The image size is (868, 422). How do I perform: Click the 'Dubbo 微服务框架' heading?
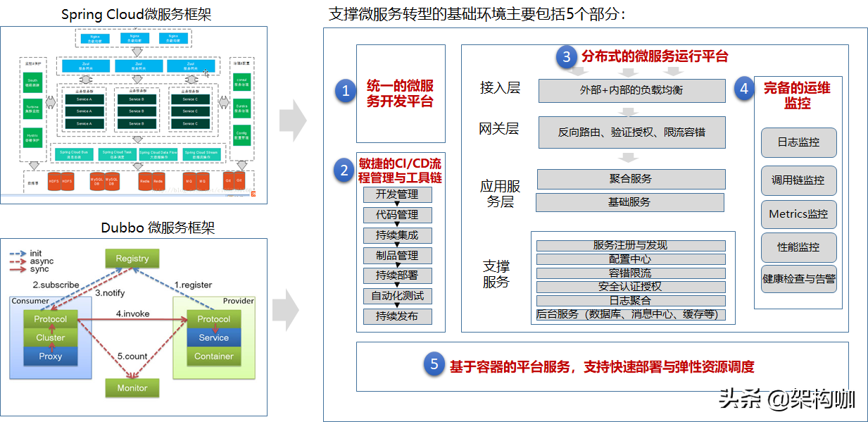(158, 228)
